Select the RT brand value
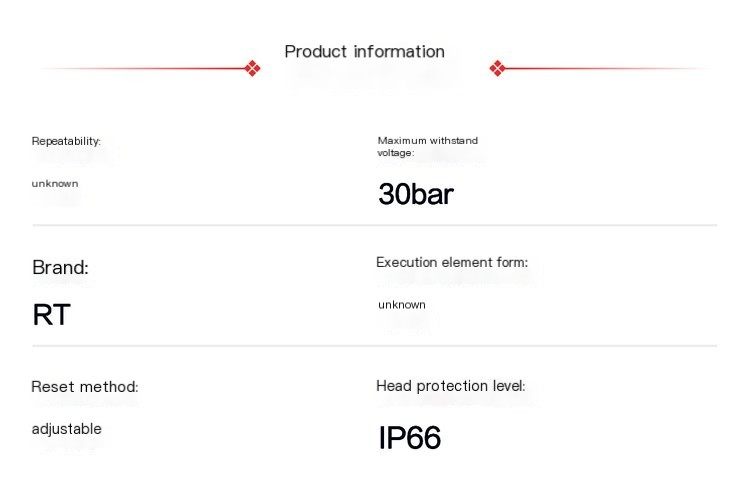750x492 pixels. click(51, 315)
